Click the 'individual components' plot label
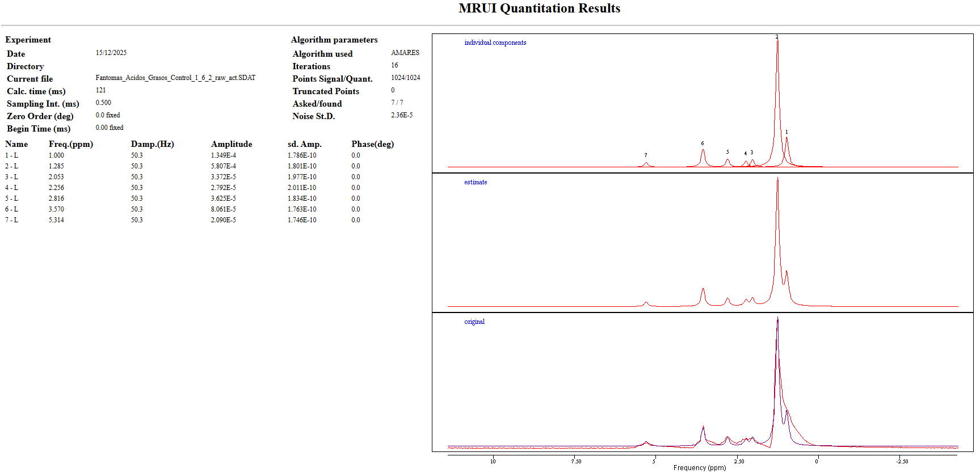 click(495, 43)
